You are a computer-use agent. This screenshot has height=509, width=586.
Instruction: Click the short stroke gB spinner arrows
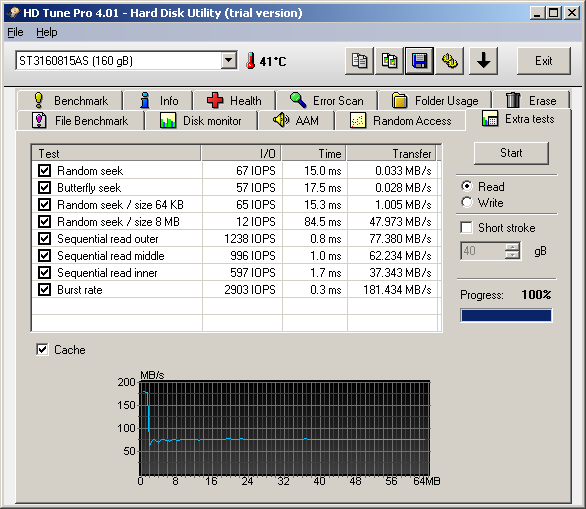click(512, 251)
